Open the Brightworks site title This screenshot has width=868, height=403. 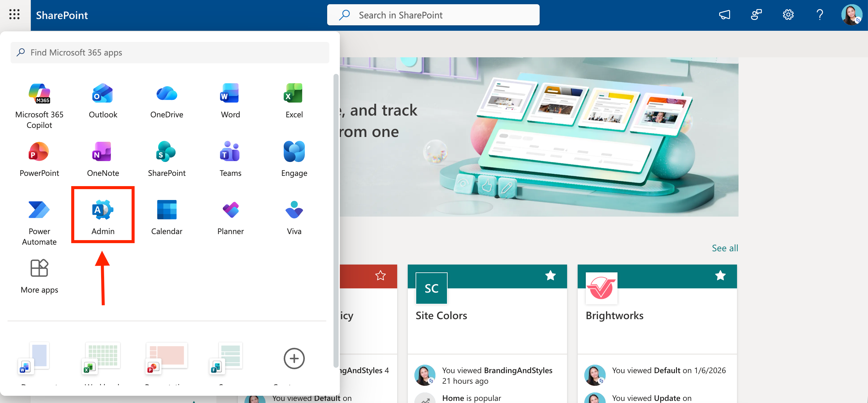click(x=614, y=315)
